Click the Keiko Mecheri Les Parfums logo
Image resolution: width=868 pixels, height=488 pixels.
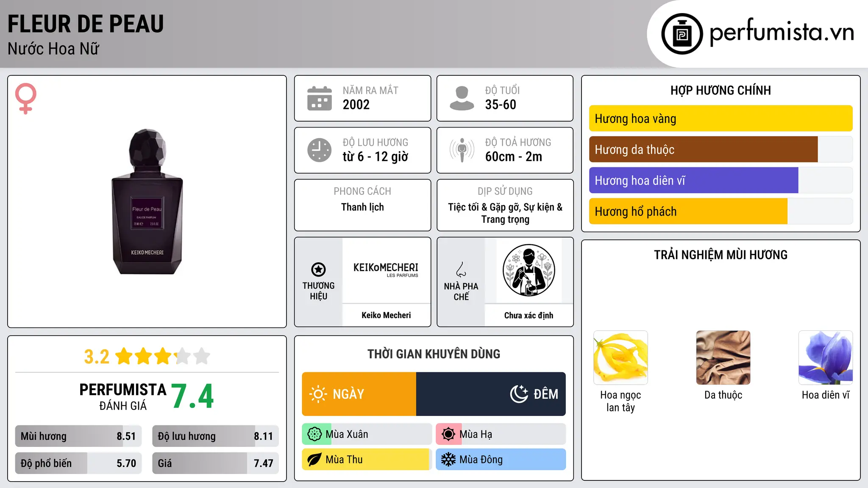[x=386, y=269]
